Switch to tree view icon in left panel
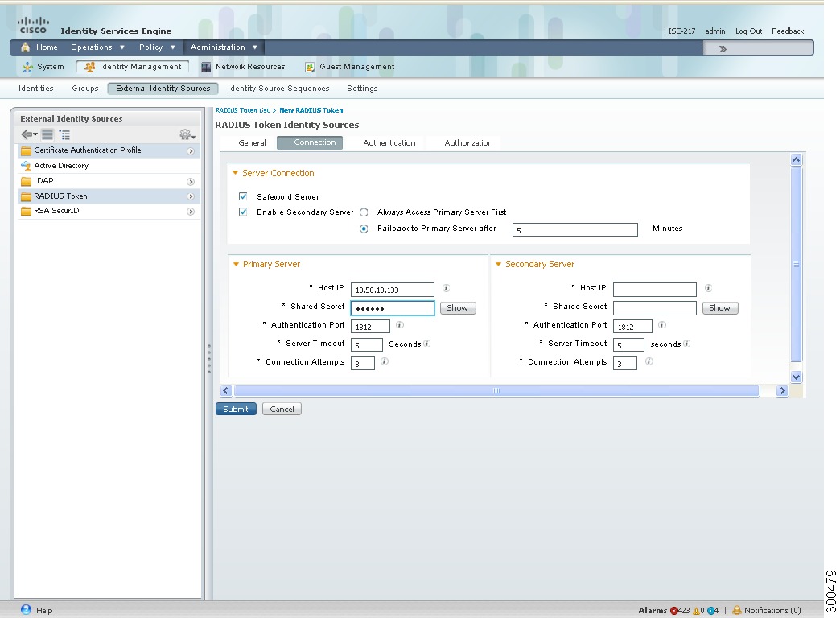 tap(65, 134)
